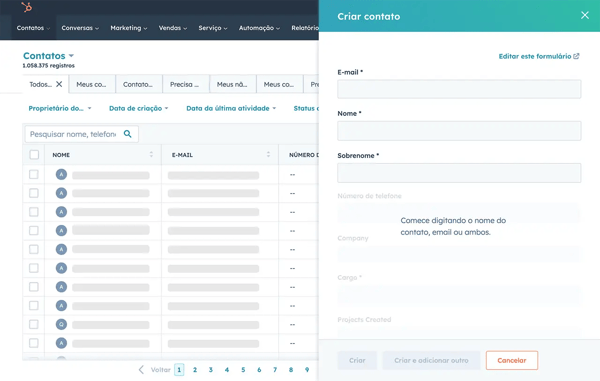Click the Criar button
The image size is (600, 381).
357,360
